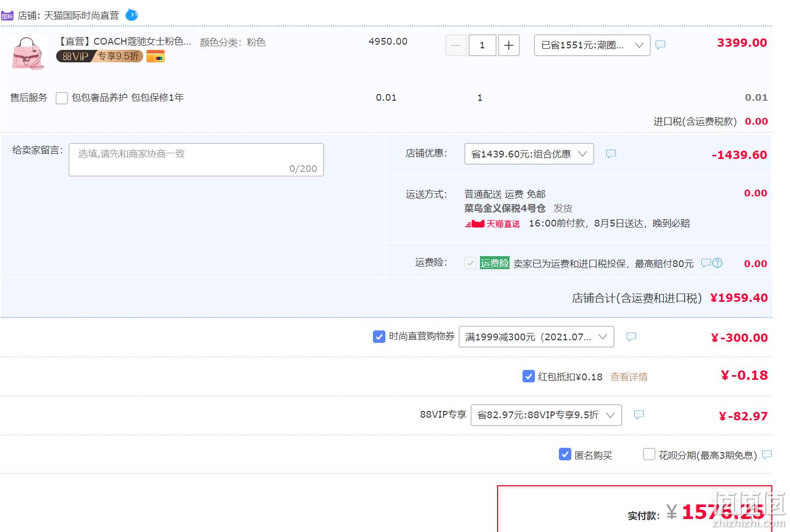Click comment icon beside 已省1551元 dropdown
The width and height of the screenshot is (790, 532).
(x=660, y=45)
